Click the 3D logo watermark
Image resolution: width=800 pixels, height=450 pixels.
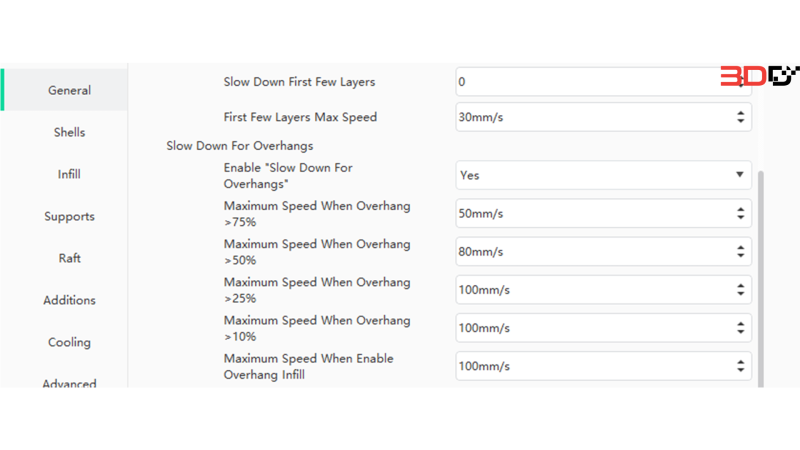click(759, 76)
